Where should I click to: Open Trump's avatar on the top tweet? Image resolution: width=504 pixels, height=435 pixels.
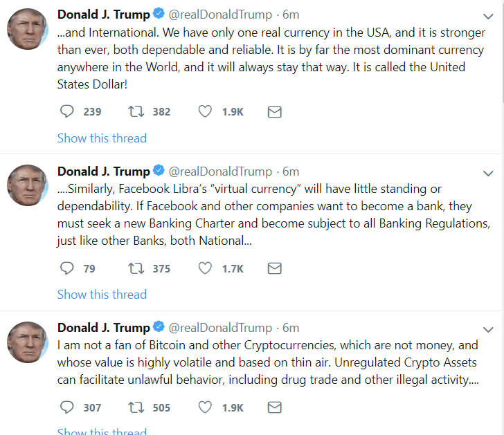coord(28,29)
